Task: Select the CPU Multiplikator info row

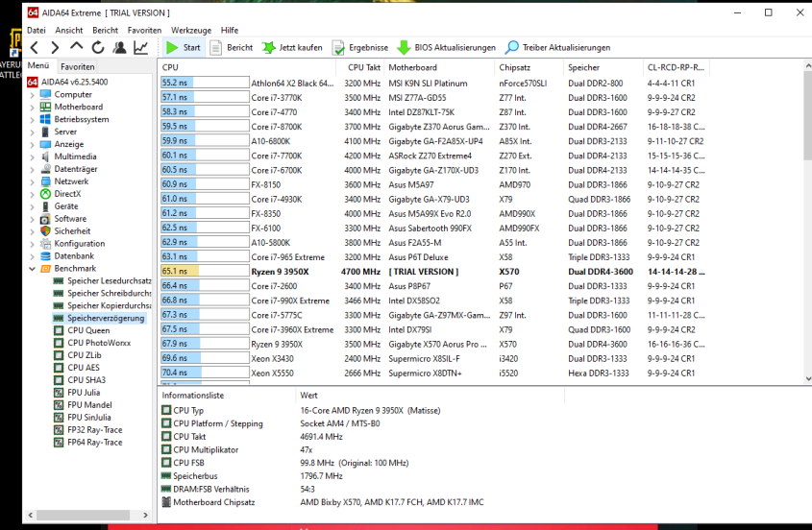Action: coord(362,449)
